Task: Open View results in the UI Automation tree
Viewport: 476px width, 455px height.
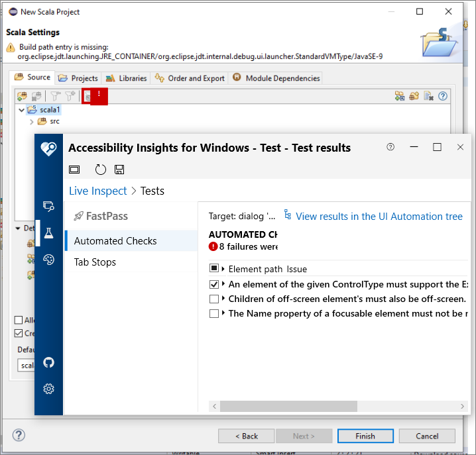Action: coord(379,217)
